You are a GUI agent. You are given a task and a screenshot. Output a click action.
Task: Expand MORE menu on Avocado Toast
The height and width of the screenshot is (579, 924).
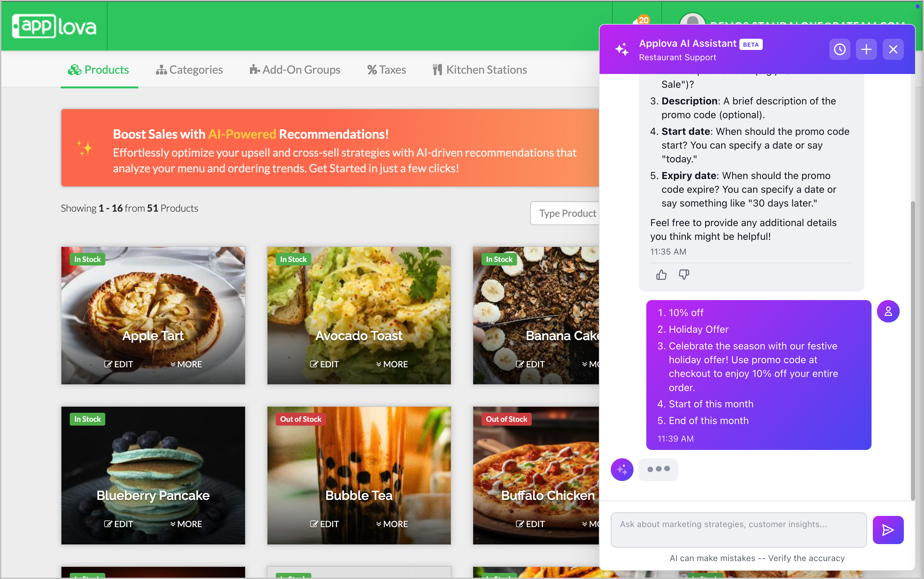point(392,364)
